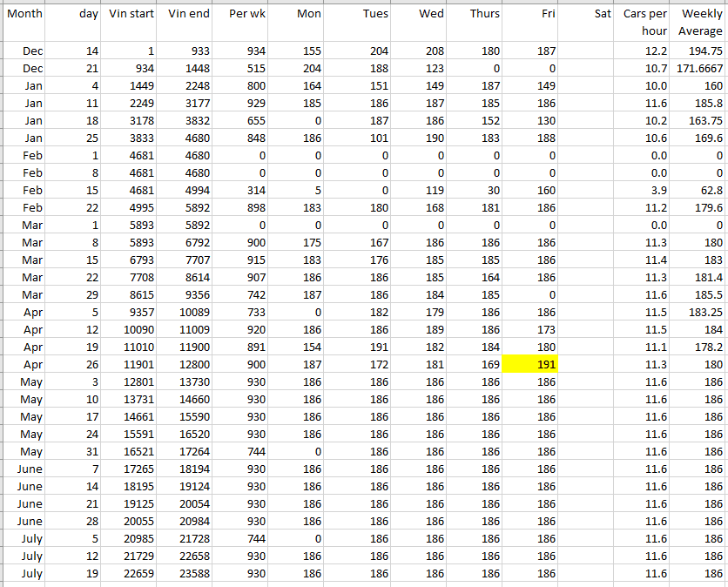Click the 'Weekly Average' header cell
728x587 pixels.
click(x=700, y=22)
